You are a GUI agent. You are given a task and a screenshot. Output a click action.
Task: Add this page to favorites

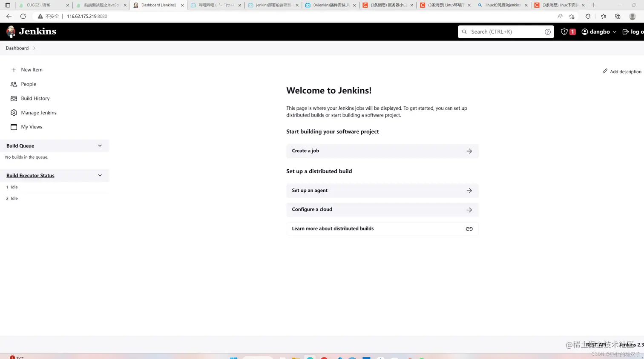572,16
